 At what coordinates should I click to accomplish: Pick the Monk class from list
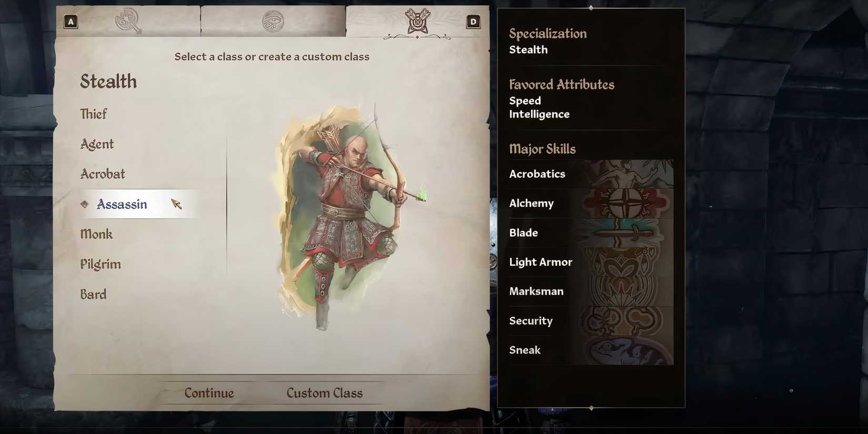coord(96,234)
